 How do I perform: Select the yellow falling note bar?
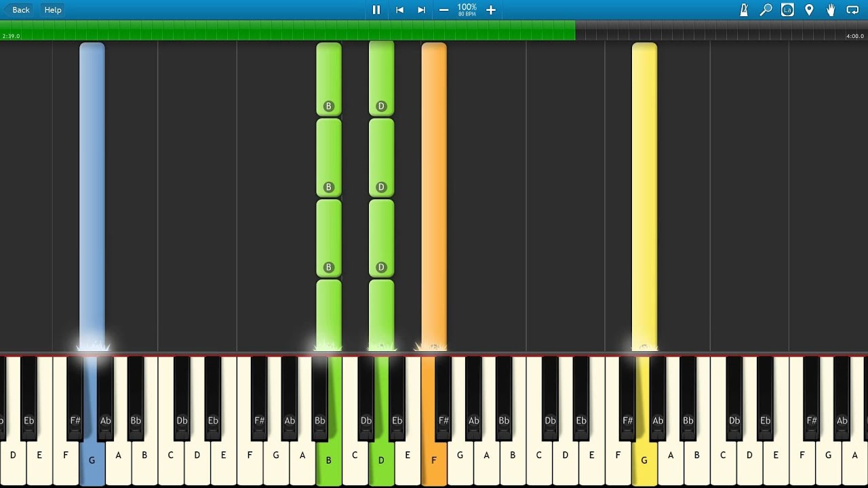pyautogui.click(x=644, y=197)
